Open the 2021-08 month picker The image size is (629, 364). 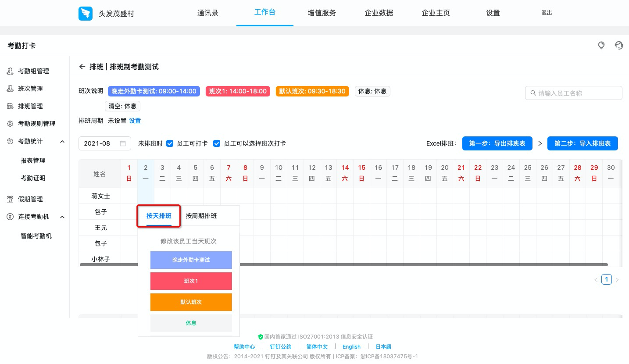click(104, 143)
